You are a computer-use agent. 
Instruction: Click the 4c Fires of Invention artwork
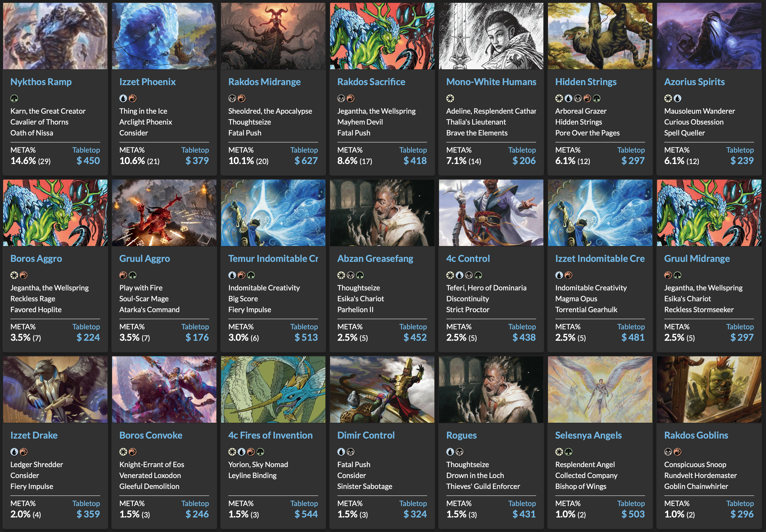(273, 389)
